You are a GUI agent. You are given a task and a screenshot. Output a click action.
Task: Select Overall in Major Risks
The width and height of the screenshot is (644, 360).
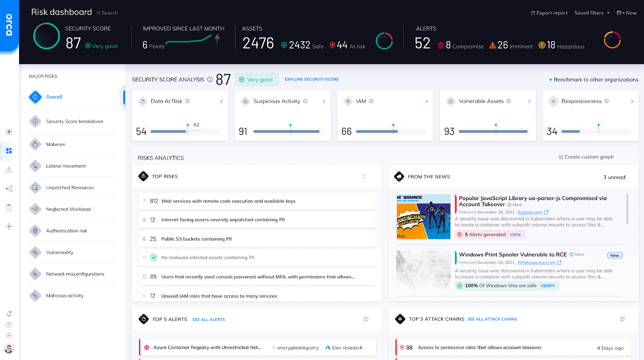pyautogui.click(x=54, y=97)
